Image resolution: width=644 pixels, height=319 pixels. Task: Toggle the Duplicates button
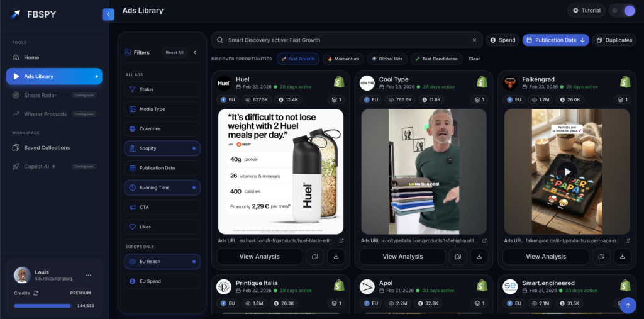(x=614, y=40)
